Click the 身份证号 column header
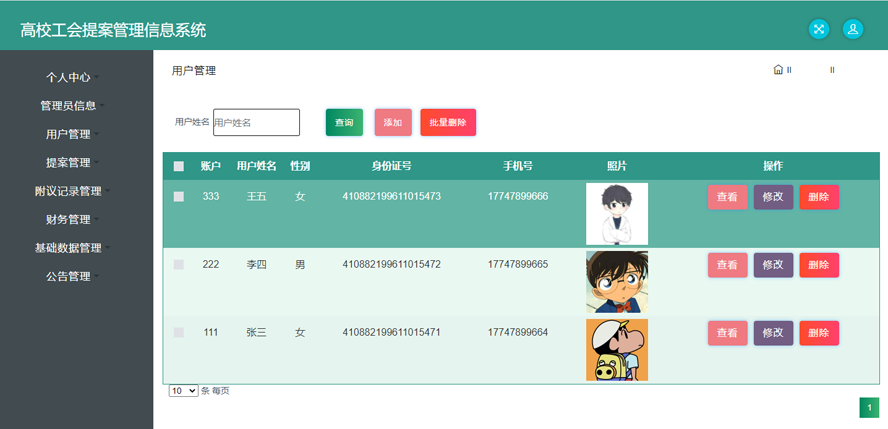 391,166
